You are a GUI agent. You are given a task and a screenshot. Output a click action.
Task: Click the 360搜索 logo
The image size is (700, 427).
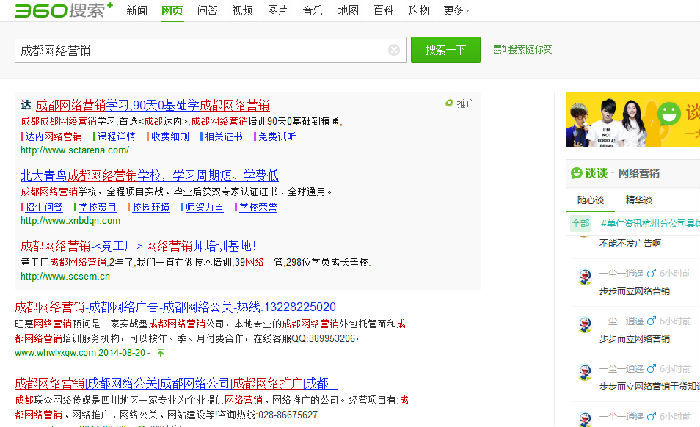pyautogui.click(x=64, y=10)
